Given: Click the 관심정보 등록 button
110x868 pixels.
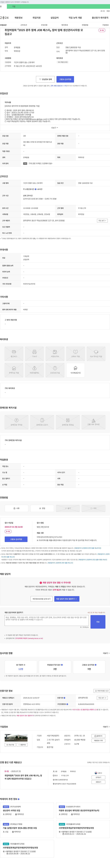Looking at the screenshot, I should (x=45, y=79).
